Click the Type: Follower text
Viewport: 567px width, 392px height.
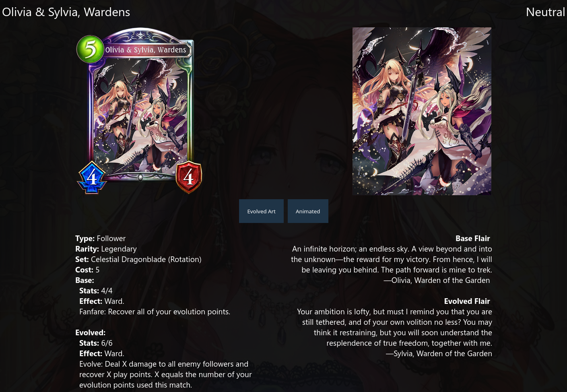point(100,239)
